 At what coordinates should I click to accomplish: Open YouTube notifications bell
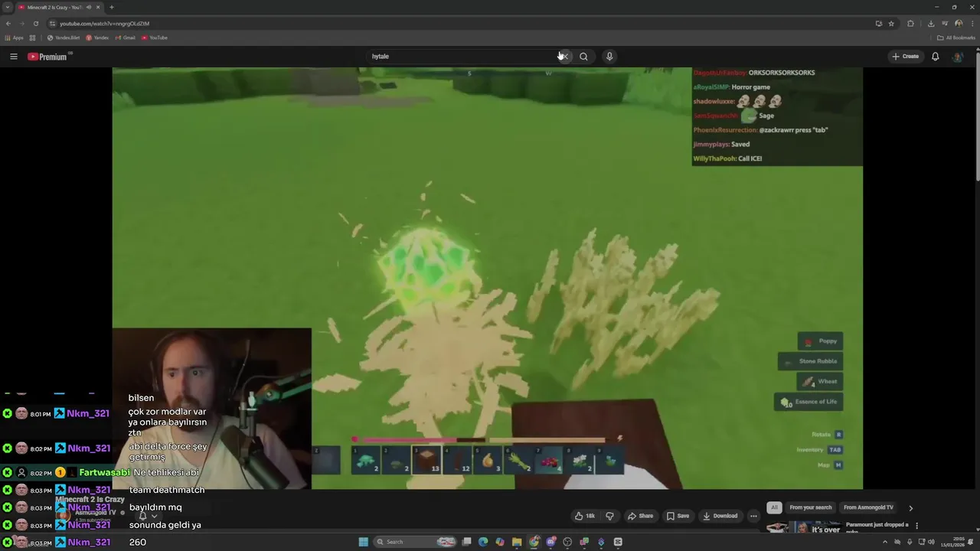coord(935,56)
